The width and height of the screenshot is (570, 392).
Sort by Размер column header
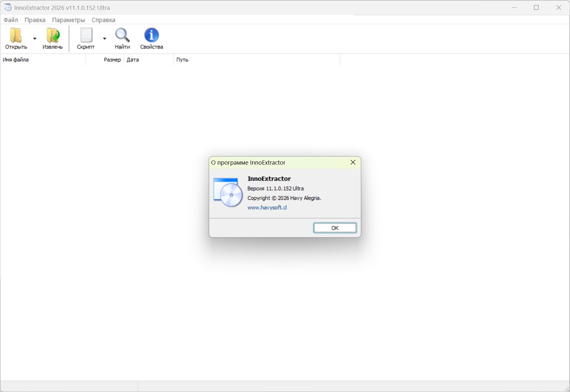pos(105,60)
